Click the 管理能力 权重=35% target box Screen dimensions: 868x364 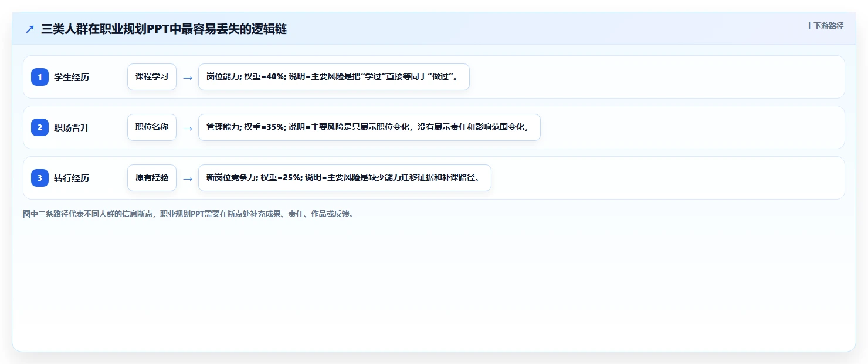point(369,127)
